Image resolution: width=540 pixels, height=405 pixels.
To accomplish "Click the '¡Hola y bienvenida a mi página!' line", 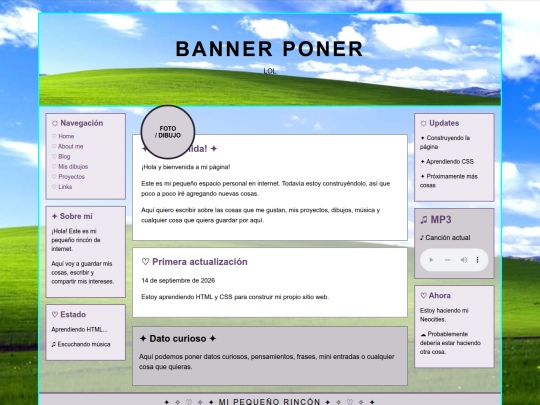I will point(186,167).
